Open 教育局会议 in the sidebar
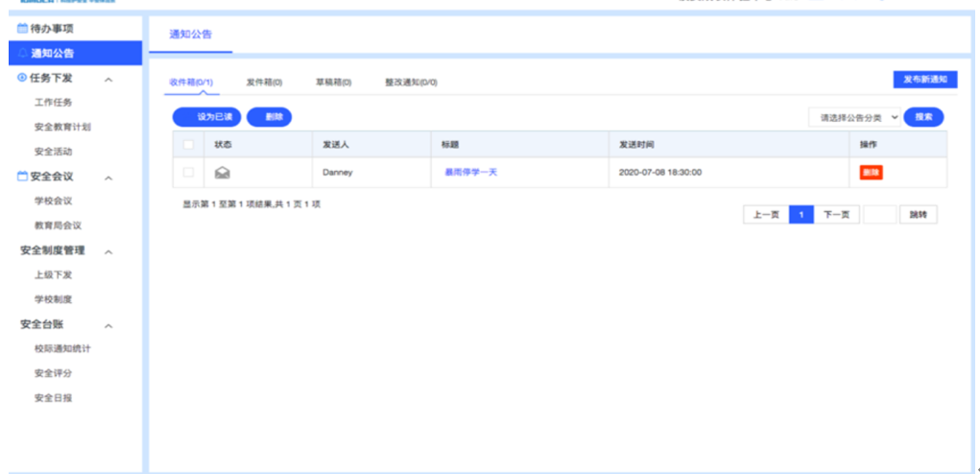 pos(59,225)
